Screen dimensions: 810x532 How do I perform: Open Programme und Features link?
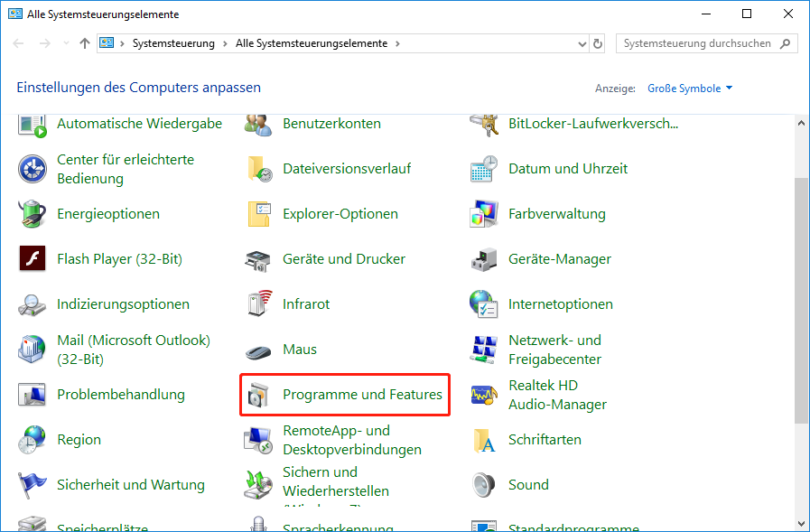362,395
